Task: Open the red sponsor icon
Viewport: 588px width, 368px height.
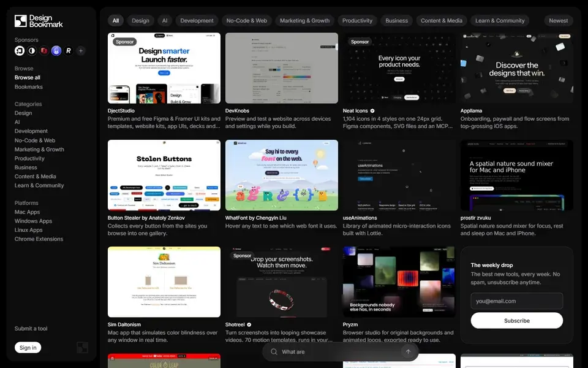Action: [x=44, y=50]
